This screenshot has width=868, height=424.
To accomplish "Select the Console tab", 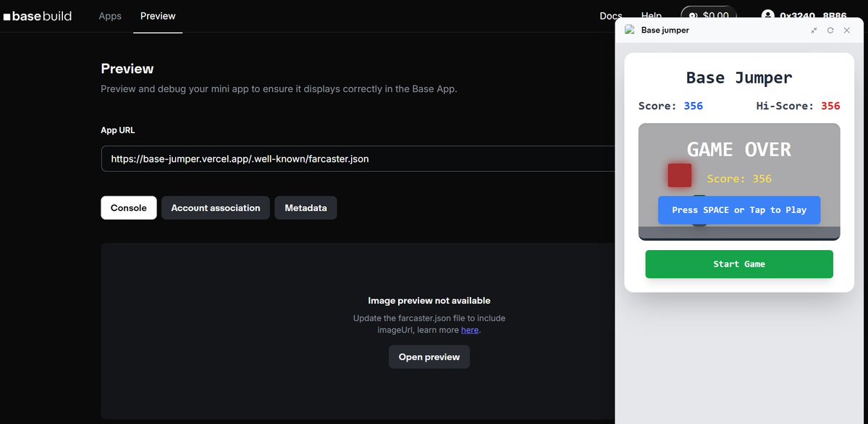I will [x=128, y=207].
